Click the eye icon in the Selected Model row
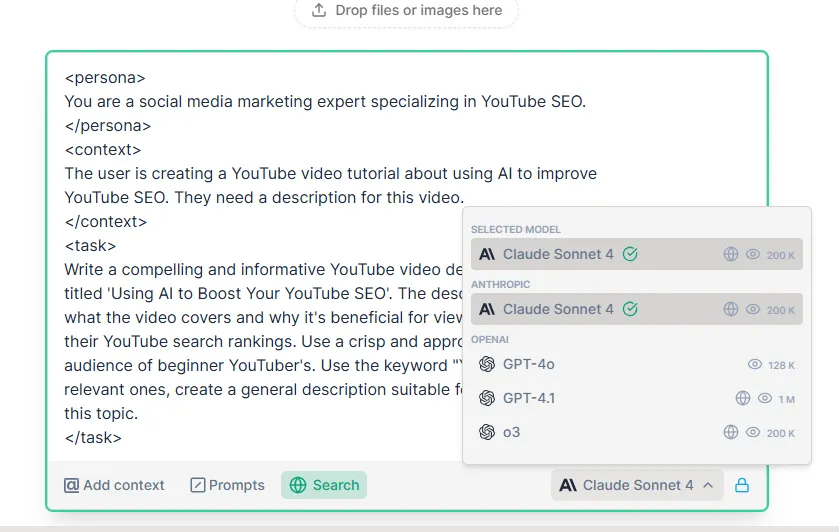 (x=753, y=254)
